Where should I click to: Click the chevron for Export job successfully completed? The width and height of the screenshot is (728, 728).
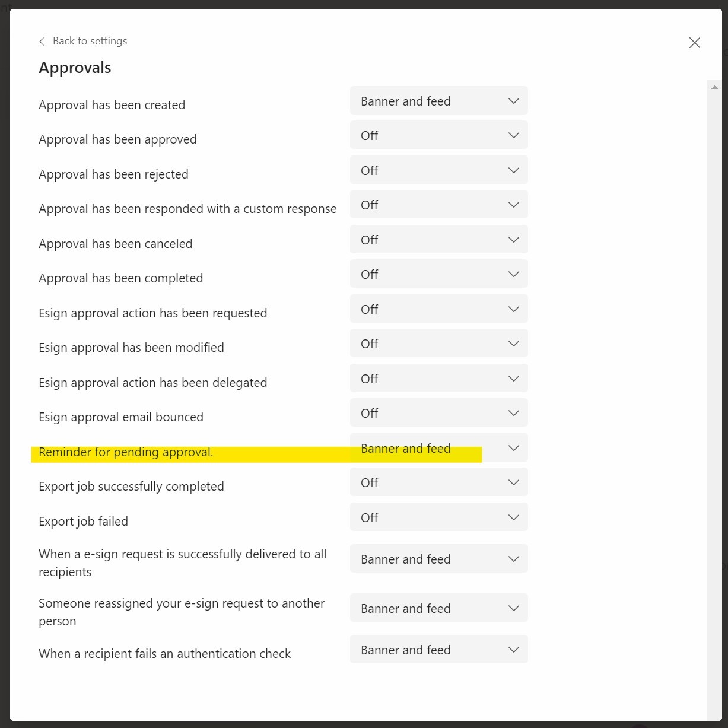click(x=514, y=482)
